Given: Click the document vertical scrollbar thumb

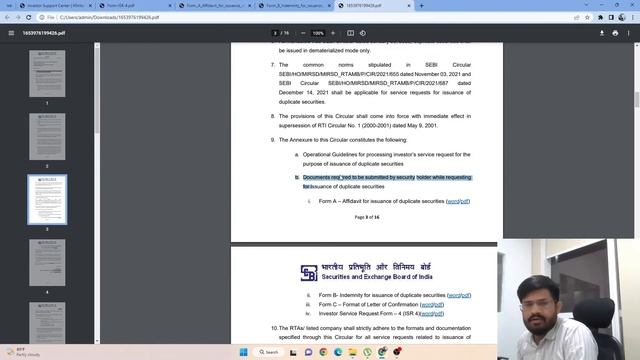Looking at the screenshot, I should coord(637,100).
